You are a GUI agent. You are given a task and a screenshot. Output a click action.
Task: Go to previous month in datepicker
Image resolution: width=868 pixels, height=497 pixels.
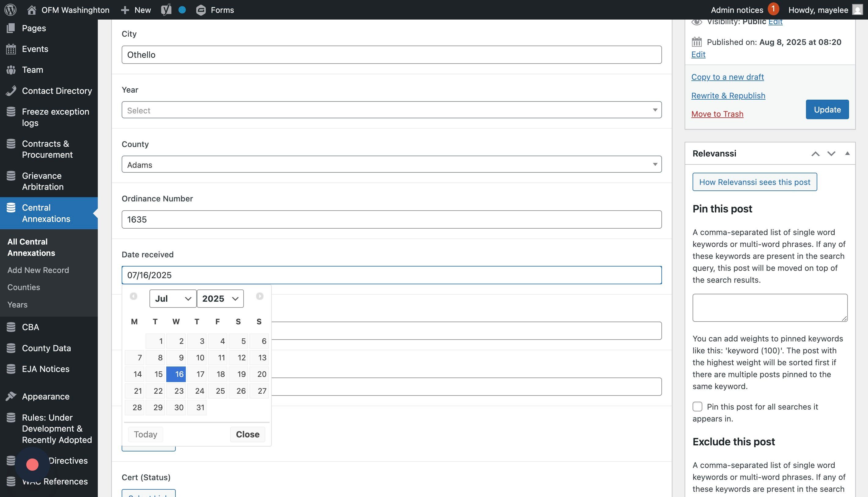point(134,296)
